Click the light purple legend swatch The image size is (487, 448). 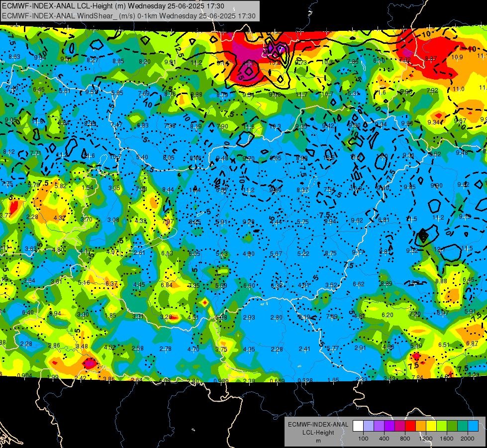[x=379, y=426]
